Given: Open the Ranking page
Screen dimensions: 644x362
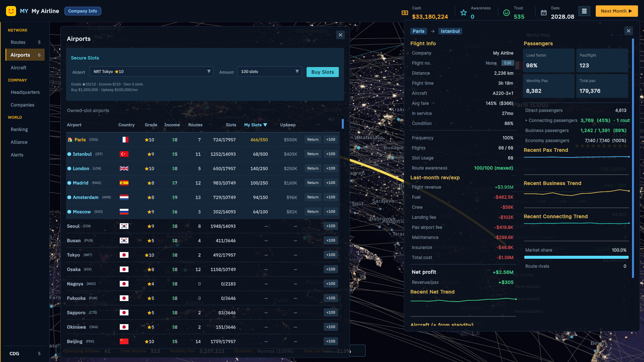Looking at the screenshot, I should click(25, 129).
